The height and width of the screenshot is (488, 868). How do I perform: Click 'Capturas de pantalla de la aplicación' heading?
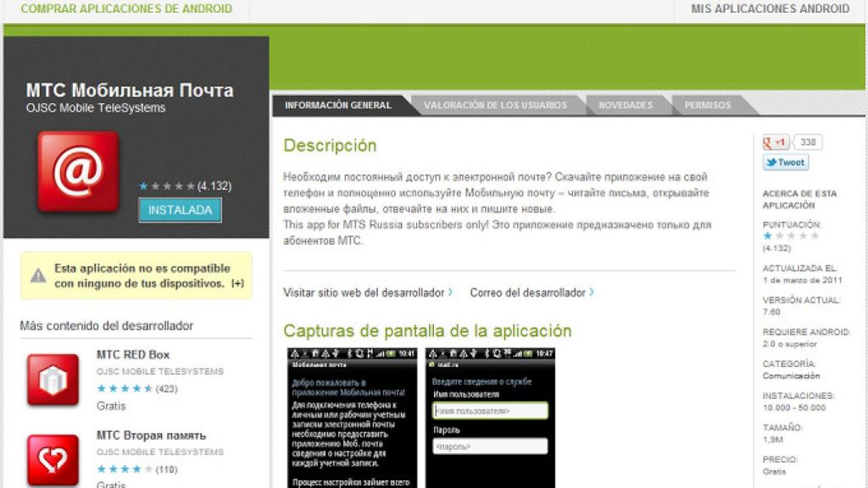click(x=427, y=331)
